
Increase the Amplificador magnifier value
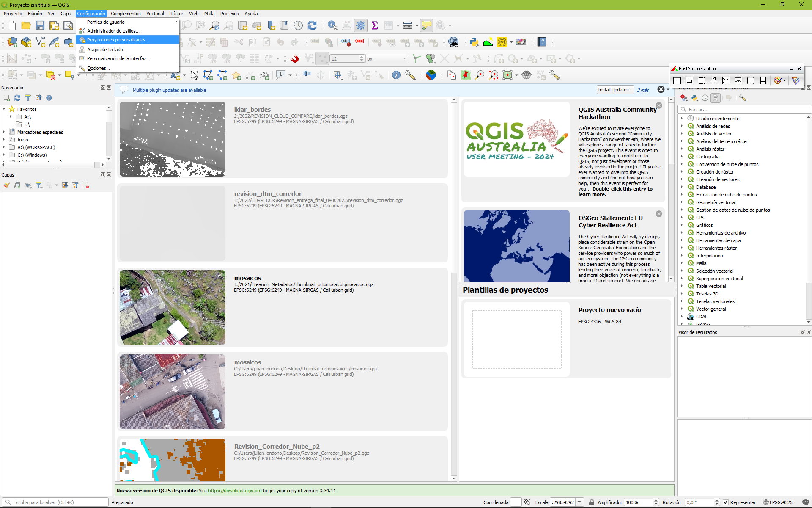point(656,501)
